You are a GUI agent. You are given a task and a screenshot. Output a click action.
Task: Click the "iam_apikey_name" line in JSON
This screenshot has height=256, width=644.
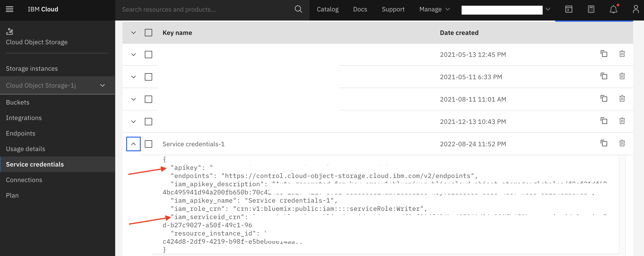click(254, 200)
